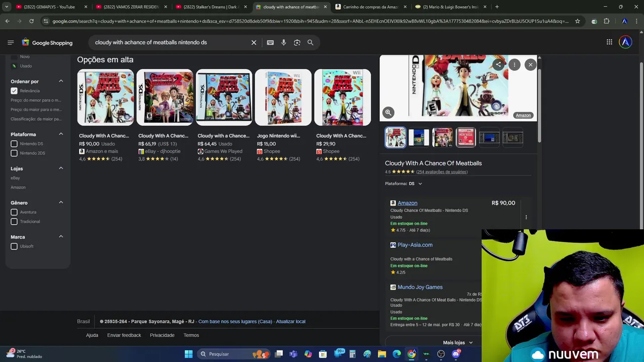The width and height of the screenshot is (644, 362).
Task: Clear the search query with the X icon
Action: point(254,43)
